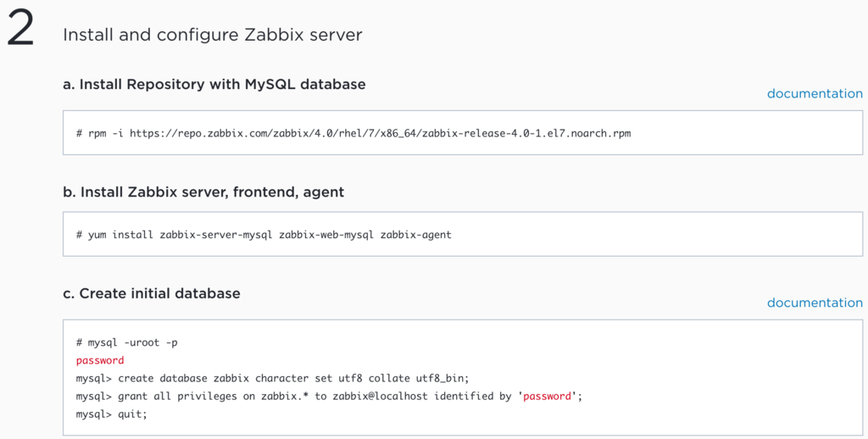
Task: Open documentation link for Create initial database
Action: point(815,303)
